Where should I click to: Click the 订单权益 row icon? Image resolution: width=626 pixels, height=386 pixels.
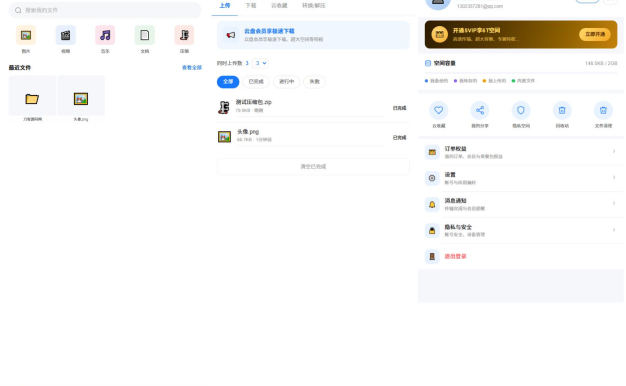point(432,152)
